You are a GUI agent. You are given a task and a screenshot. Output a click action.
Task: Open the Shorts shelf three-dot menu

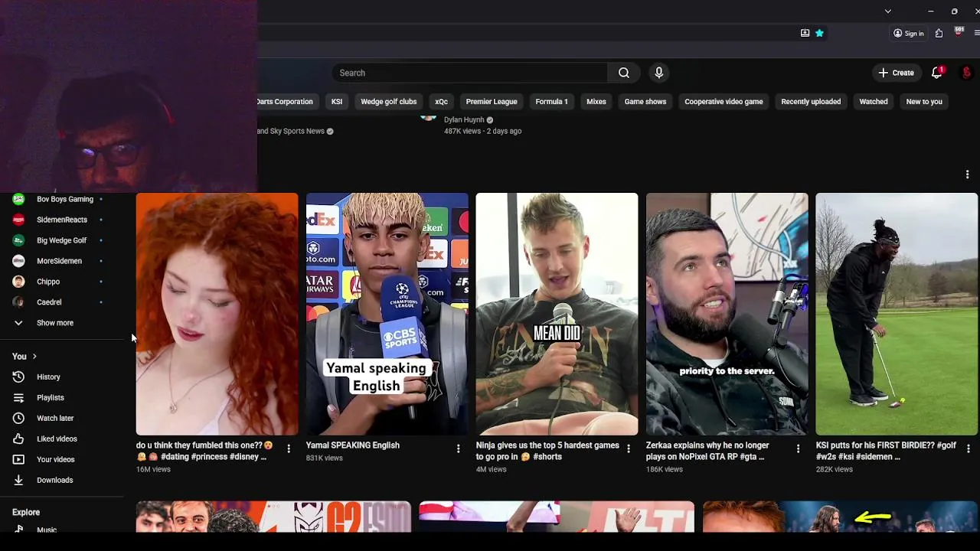coord(967,174)
